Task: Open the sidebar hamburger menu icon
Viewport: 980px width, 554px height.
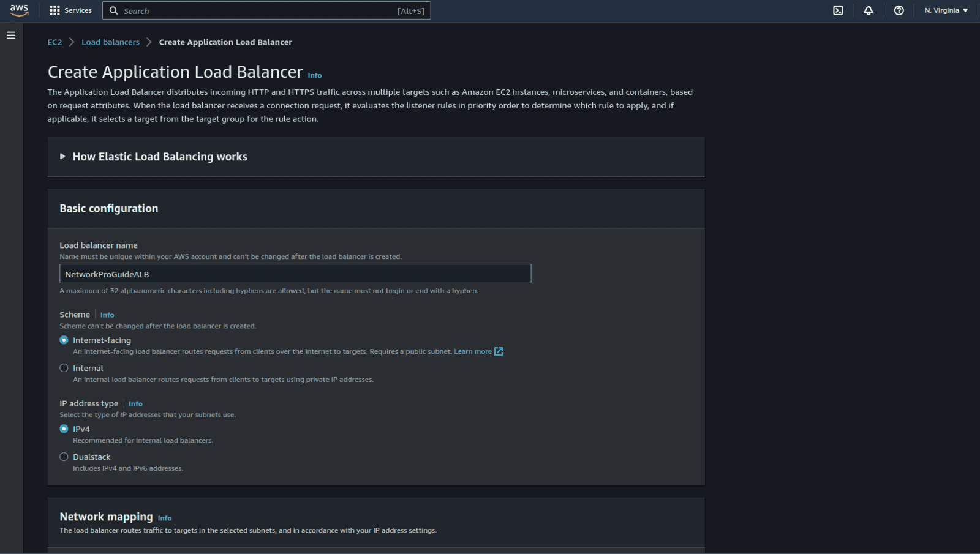Action: tap(10, 35)
